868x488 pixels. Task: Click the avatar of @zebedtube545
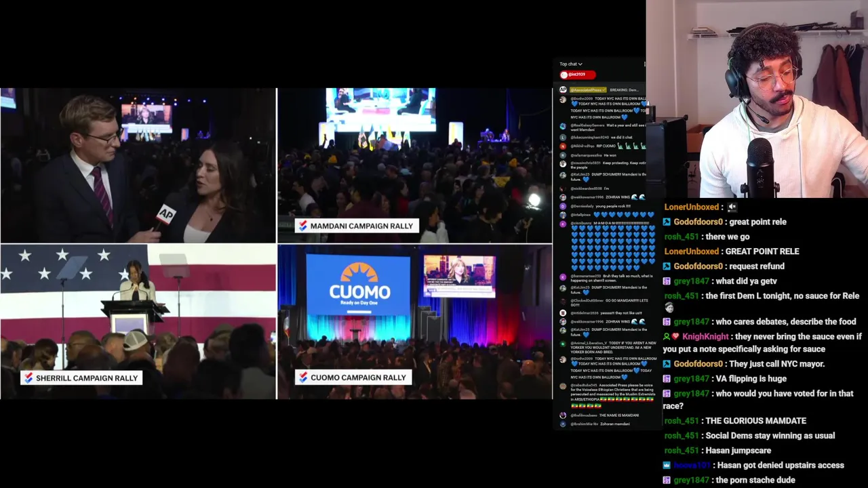[x=563, y=386]
